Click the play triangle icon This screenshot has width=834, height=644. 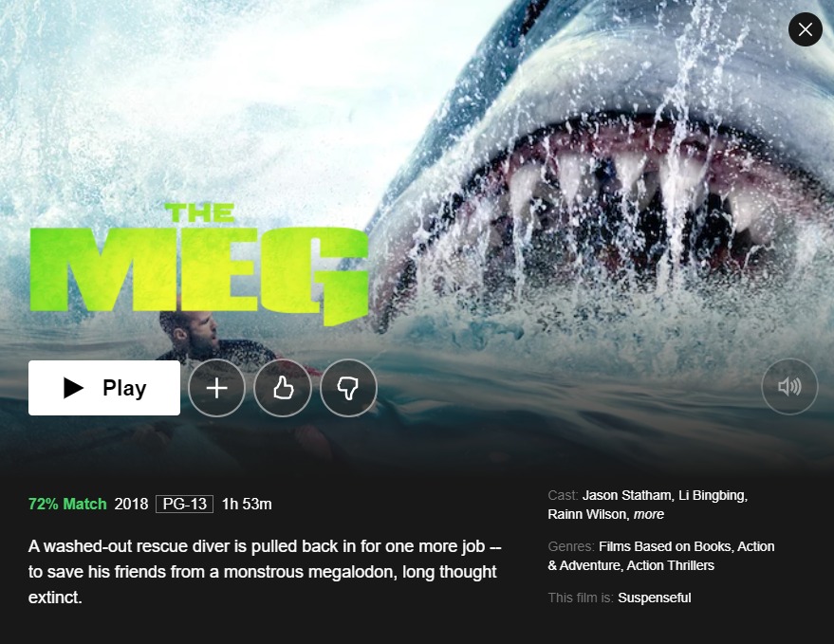[x=73, y=388]
